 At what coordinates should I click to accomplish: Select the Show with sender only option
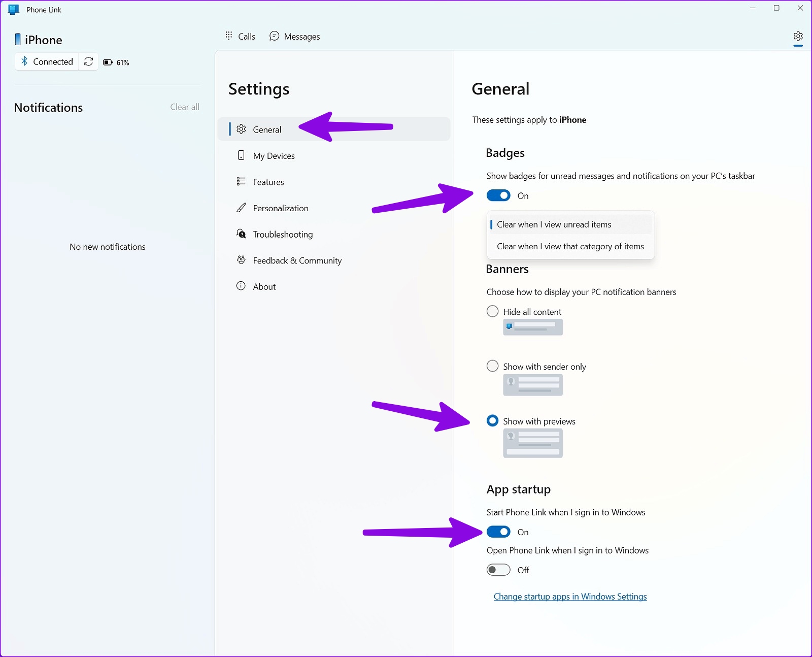point(492,366)
